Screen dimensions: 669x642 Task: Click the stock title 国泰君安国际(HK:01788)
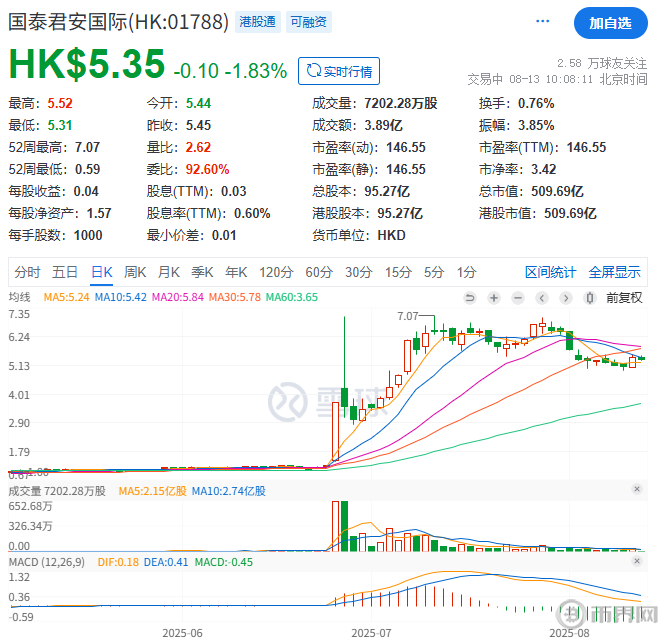coord(119,22)
